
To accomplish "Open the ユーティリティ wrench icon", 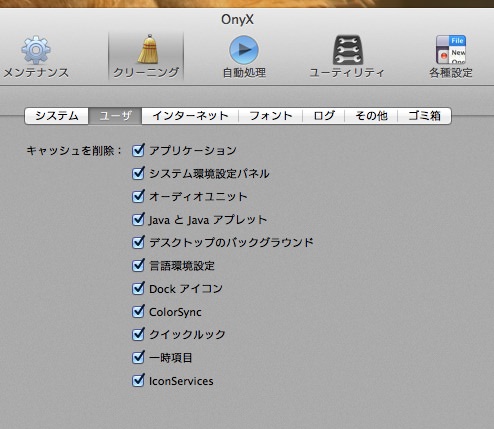I will pos(347,50).
